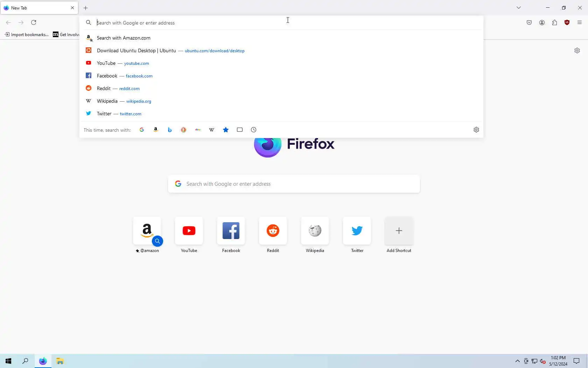Search this time in History
This screenshot has width=588, height=368.
point(254,130)
